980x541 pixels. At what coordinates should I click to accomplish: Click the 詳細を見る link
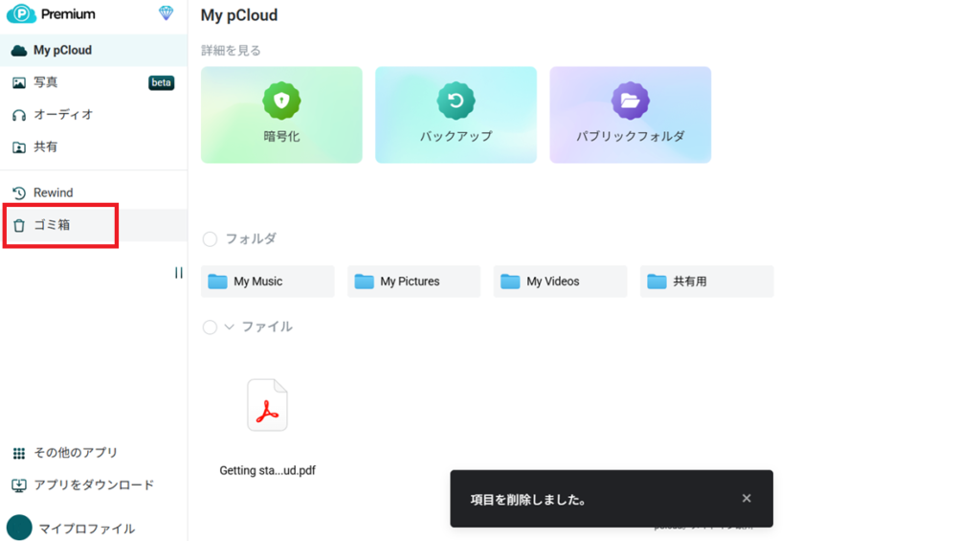point(231,51)
